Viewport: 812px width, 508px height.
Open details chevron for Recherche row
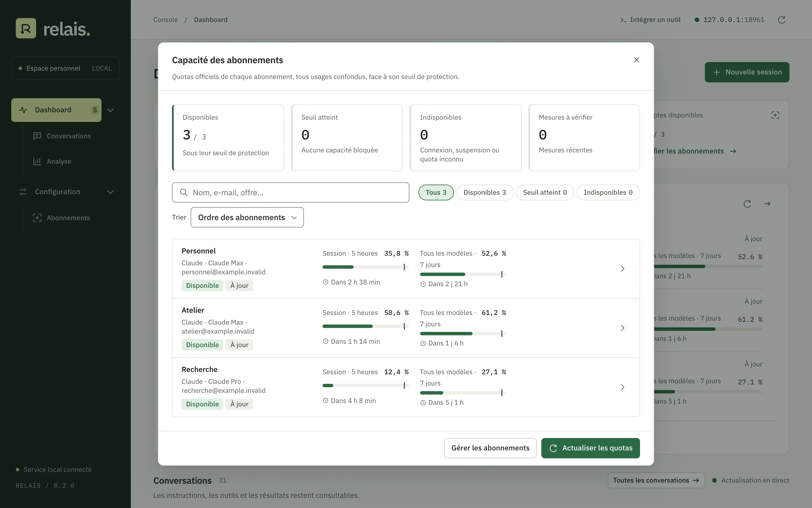click(x=623, y=387)
